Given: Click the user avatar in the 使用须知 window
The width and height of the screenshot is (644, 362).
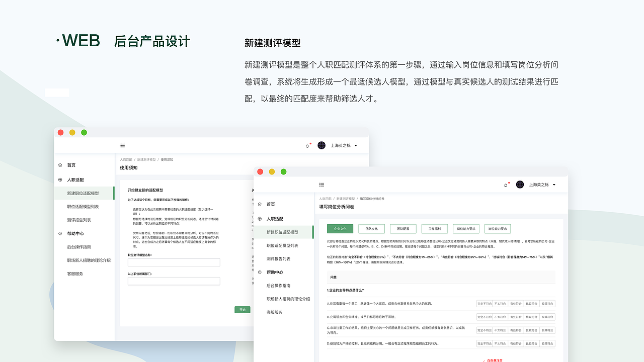Looking at the screenshot, I should click(x=321, y=145).
